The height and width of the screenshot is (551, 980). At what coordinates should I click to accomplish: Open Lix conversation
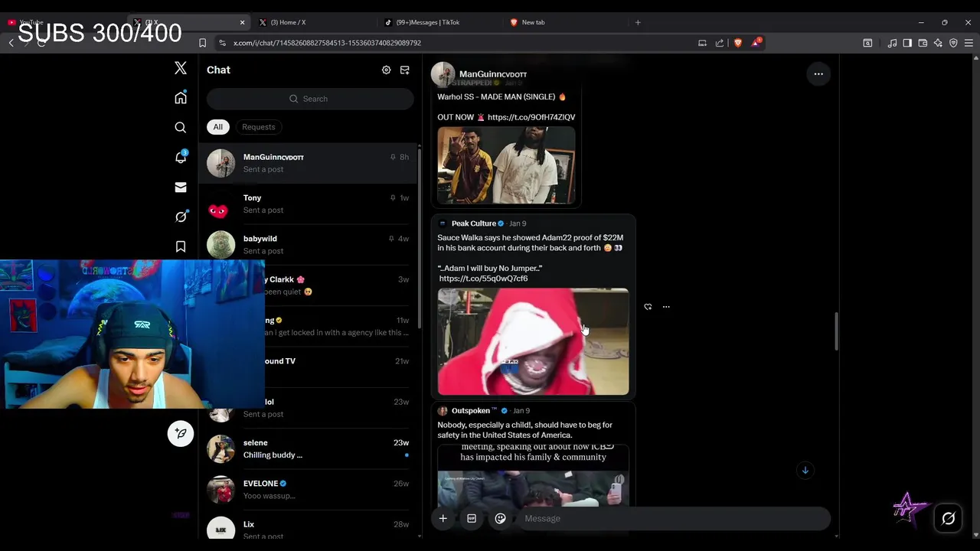[x=308, y=528]
